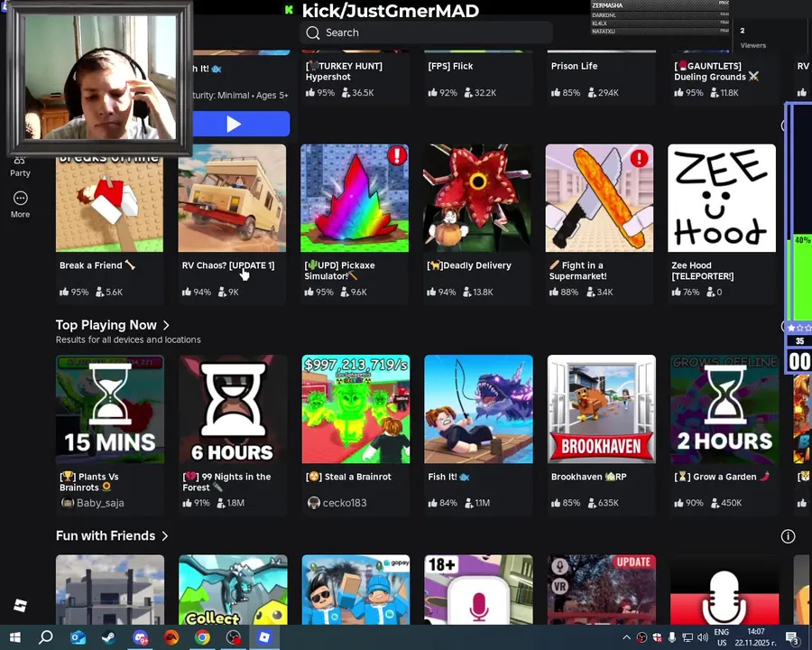812x650 pixels.
Task: Click the microphone tray icon
Action: (672, 637)
